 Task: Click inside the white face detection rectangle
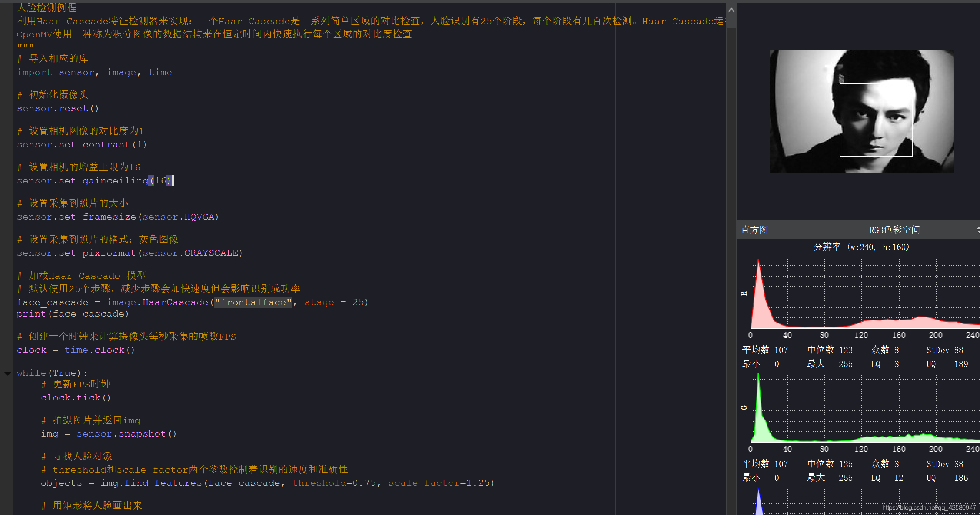[876, 120]
